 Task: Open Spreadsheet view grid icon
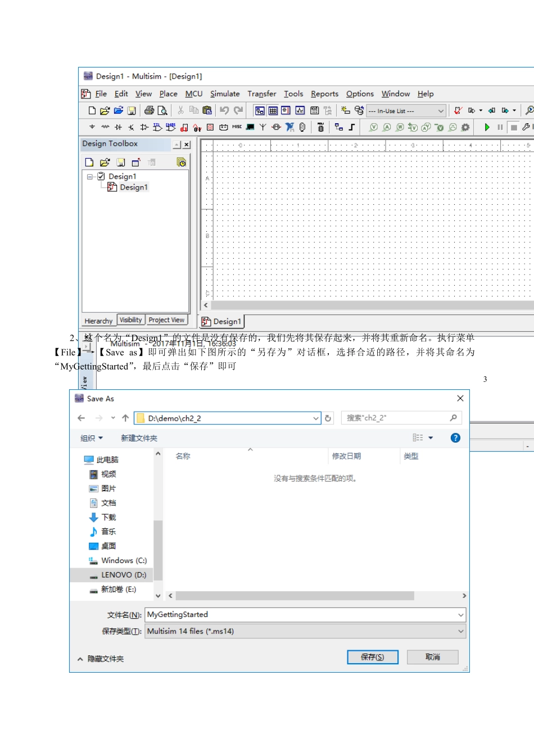273,111
